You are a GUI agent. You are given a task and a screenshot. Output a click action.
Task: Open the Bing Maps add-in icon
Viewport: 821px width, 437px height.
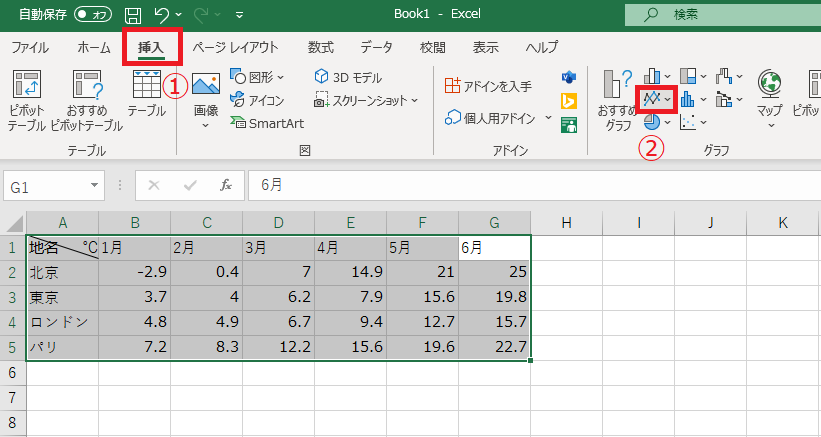(569, 100)
